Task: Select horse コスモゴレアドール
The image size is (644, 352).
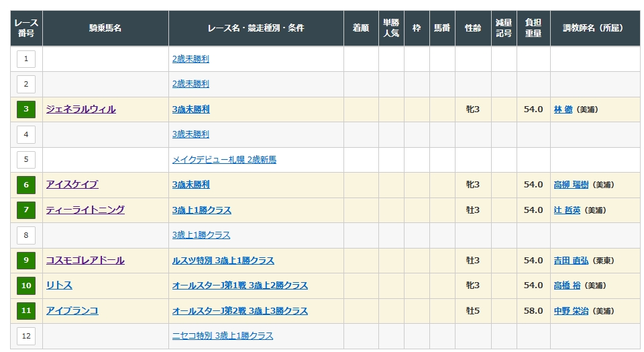Action: [x=85, y=261]
